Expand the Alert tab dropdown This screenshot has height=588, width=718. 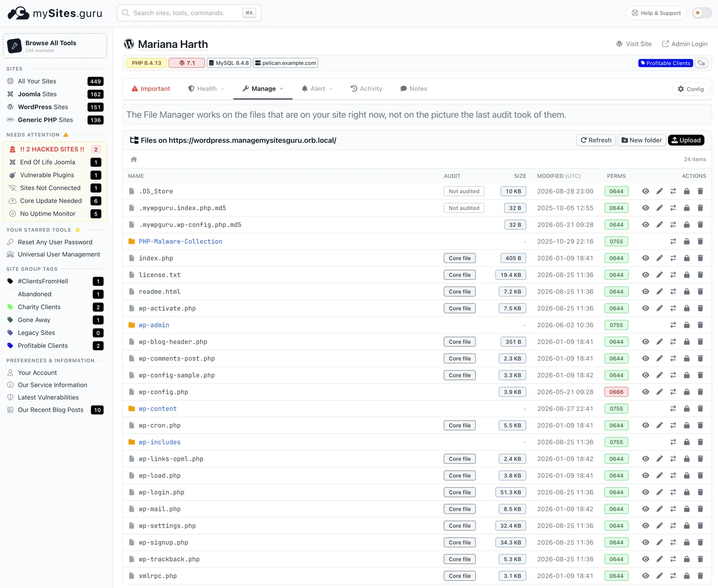coord(317,89)
